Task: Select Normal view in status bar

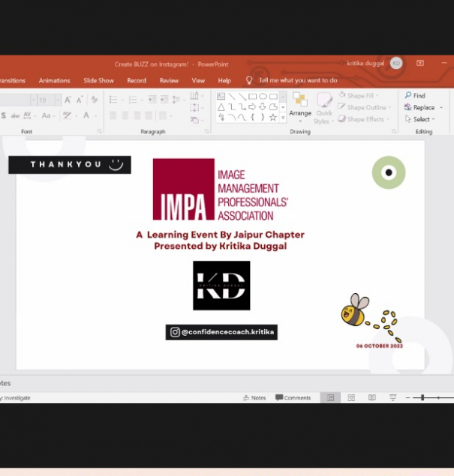Action: (x=329, y=398)
